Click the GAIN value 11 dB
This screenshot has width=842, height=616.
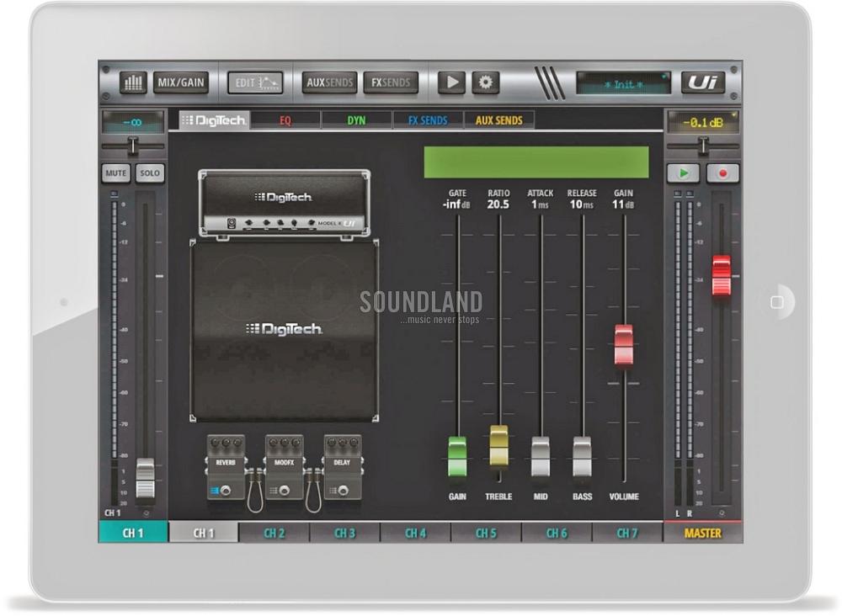(623, 204)
